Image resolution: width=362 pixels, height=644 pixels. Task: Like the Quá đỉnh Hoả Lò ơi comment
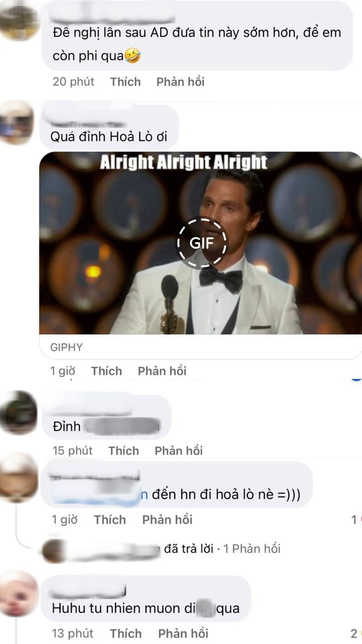click(x=106, y=371)
